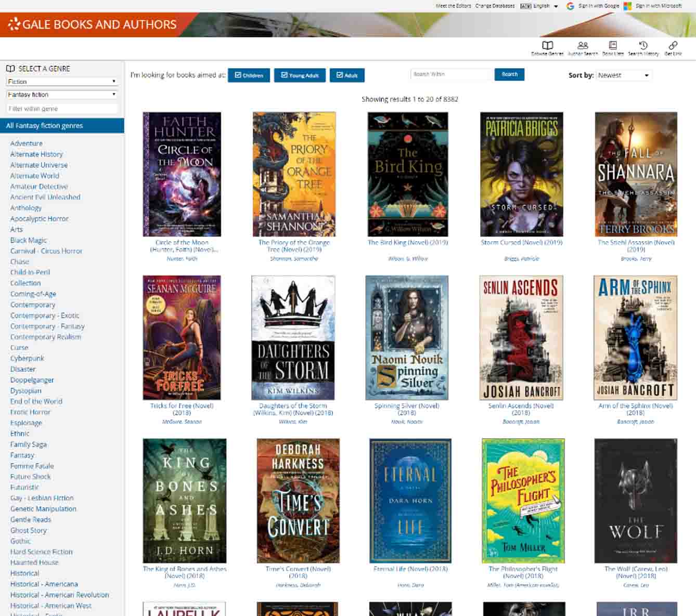Click the Get Link chain icon
The width and height of the screenshot is (696, 616).
tap(673, 46)
